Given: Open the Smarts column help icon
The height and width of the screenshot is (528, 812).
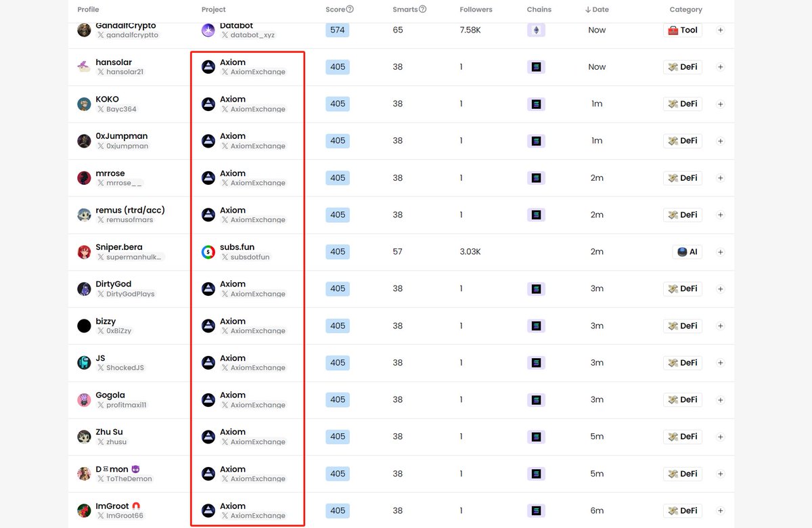Looking at the screenshot, I should 422,9.
